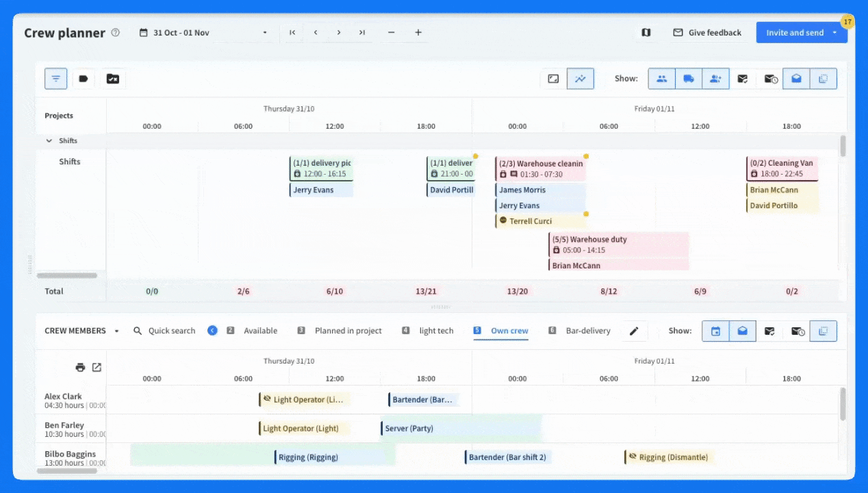Zoom out timeline with minus button

[391, 32]
